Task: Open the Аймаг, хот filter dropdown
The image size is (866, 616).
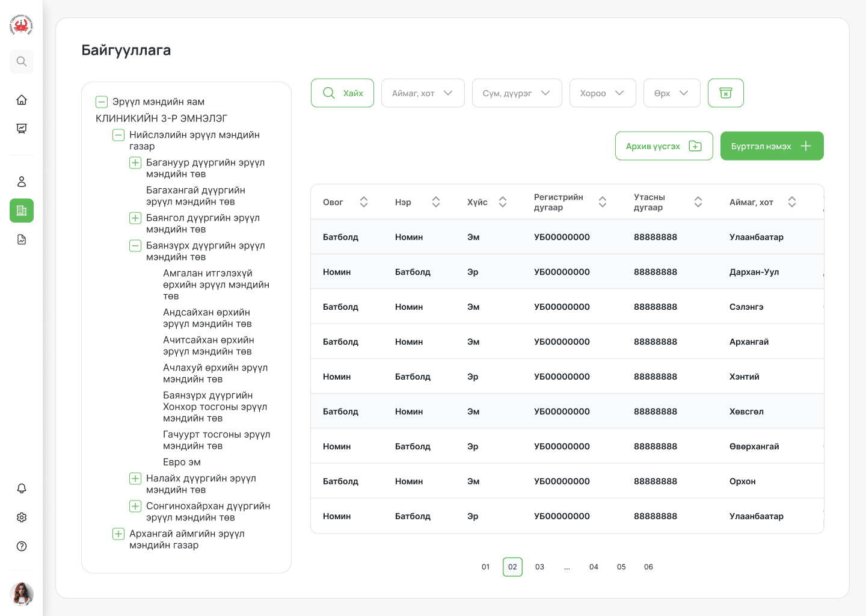Action: [423, 93]
